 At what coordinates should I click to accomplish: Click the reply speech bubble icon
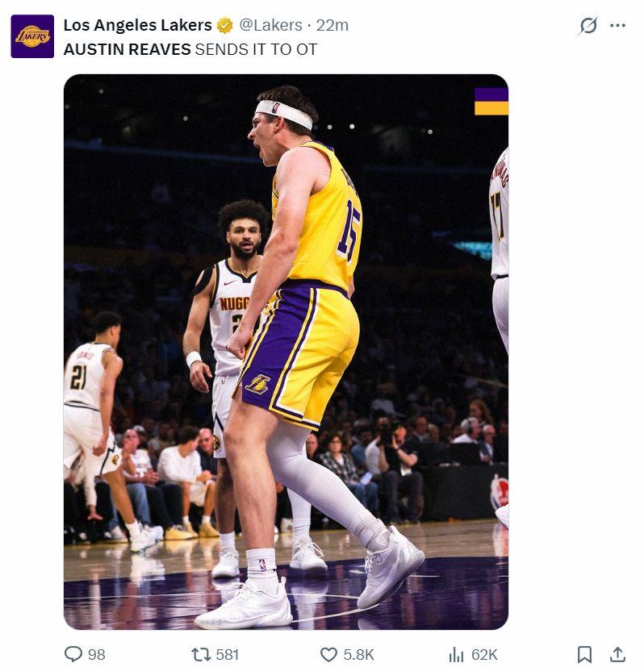(x=73, y=654)
